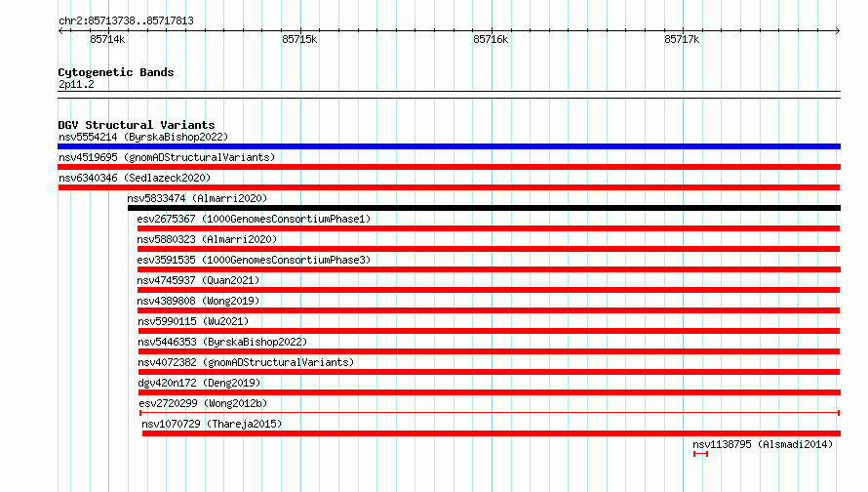Open the nsv5446353 (ByrskaBishop2022) label
The image size is (868, 492).
(222, 342)
